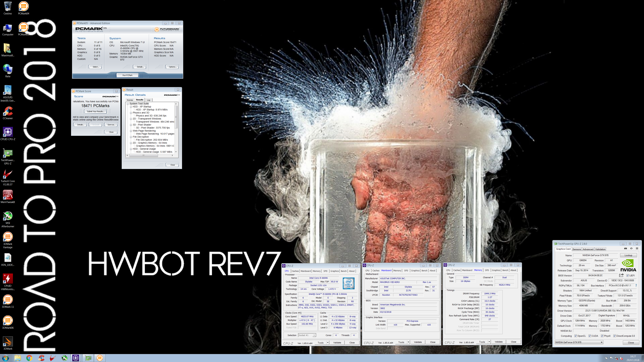
Task: Click Submit Your Results button
Action: click(x=96, y=111)
